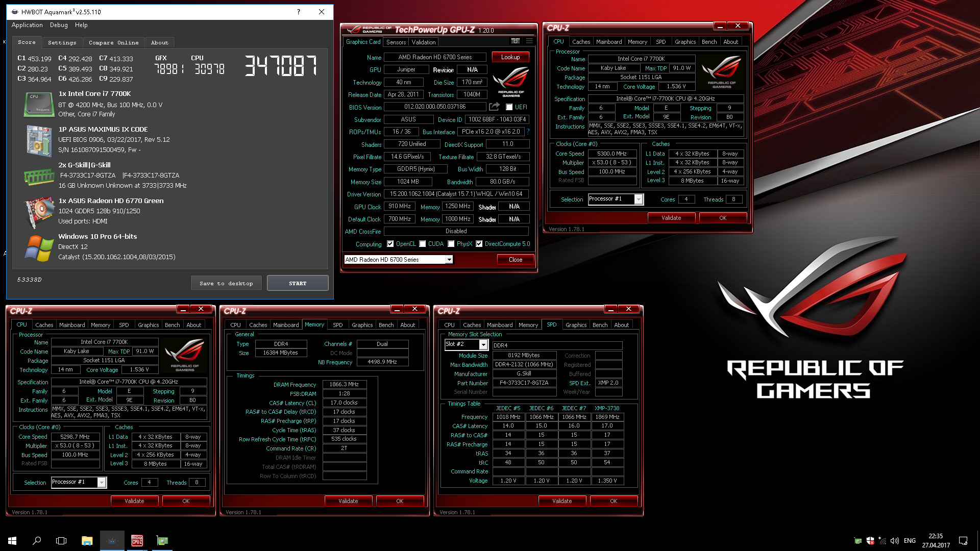Click the GPU Clock 910 MHz field
Screen dimensions: 980x551
pos(400,207)
